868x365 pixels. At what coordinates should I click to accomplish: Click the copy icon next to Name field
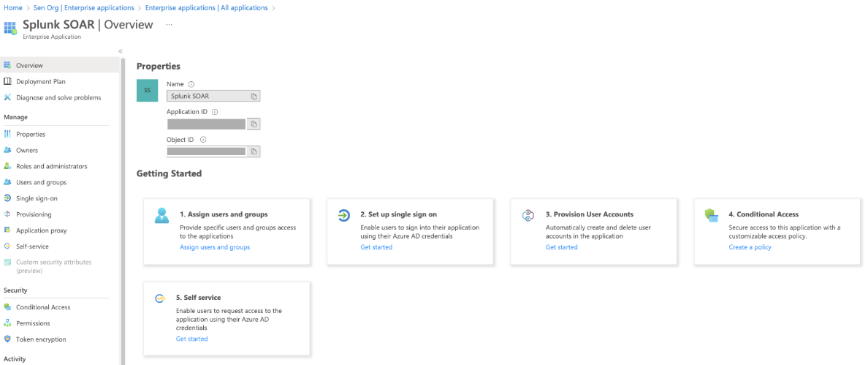(x=254, y=96)
